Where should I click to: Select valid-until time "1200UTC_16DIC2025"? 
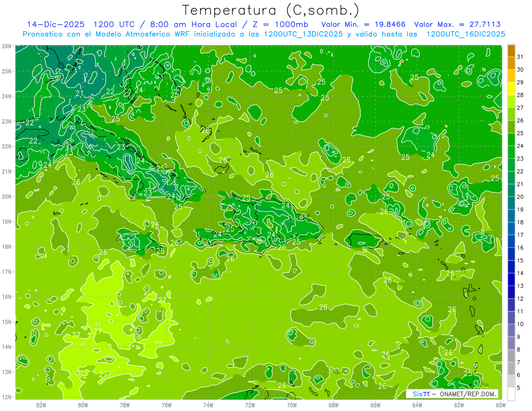pyautogui.click(x=465, y=34)
